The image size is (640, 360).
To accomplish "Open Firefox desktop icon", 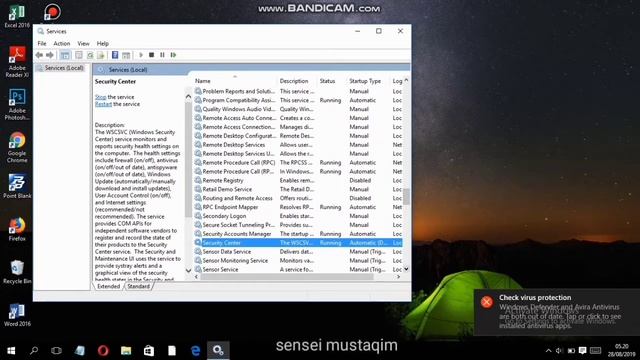I will (17, 229).
